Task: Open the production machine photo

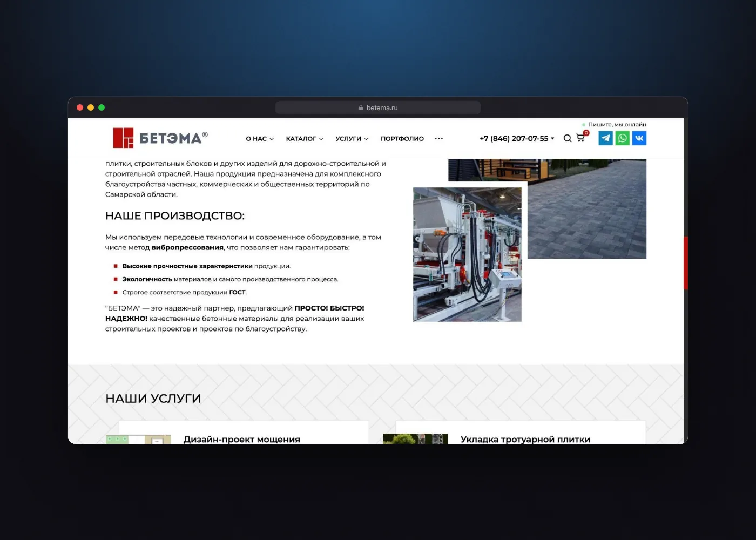Action: point(467,254)
